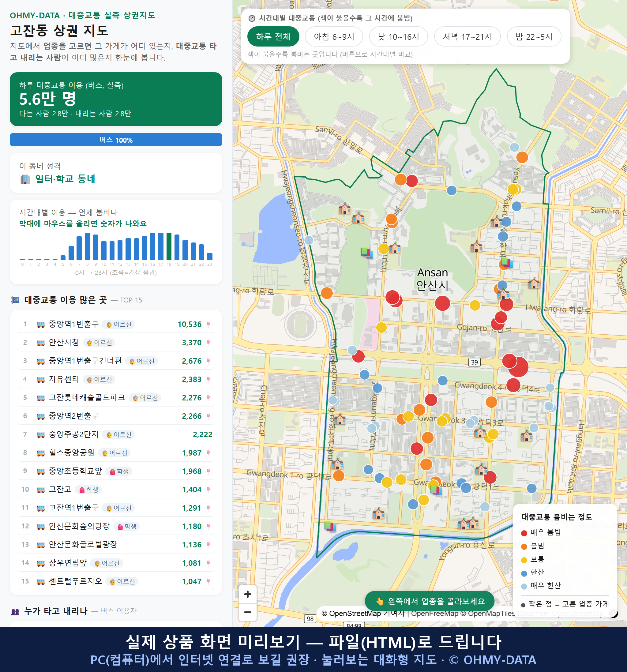Click the blue 한산 legend dot
627x672 pixels.
pyautogui.click(x=524, y=573)
